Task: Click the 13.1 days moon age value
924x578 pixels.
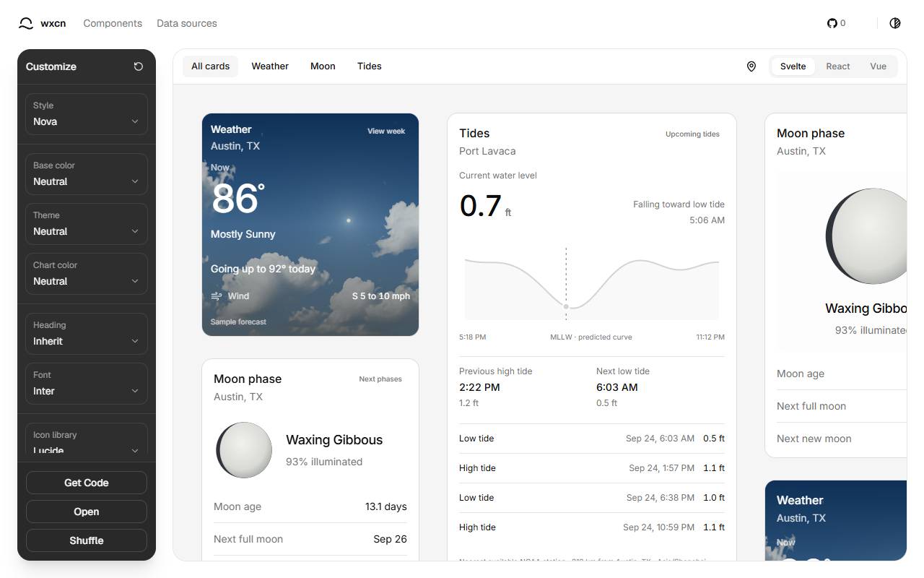Action: (385, 506)
